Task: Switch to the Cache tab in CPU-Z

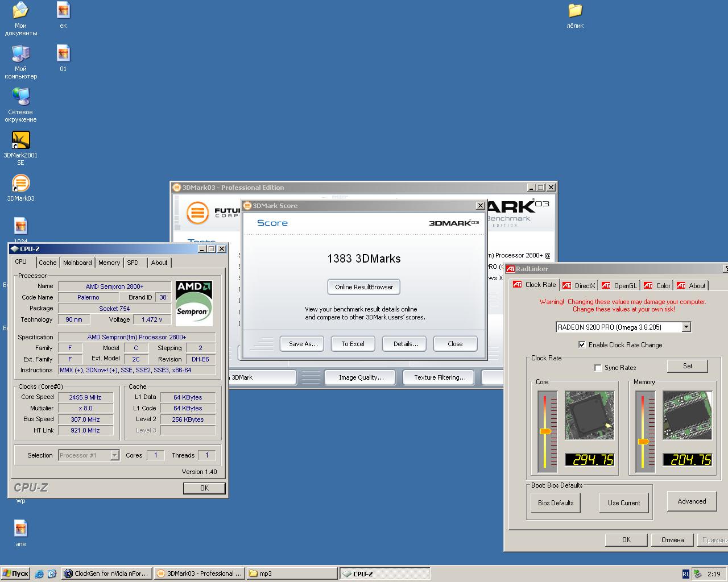Action: 48,263
